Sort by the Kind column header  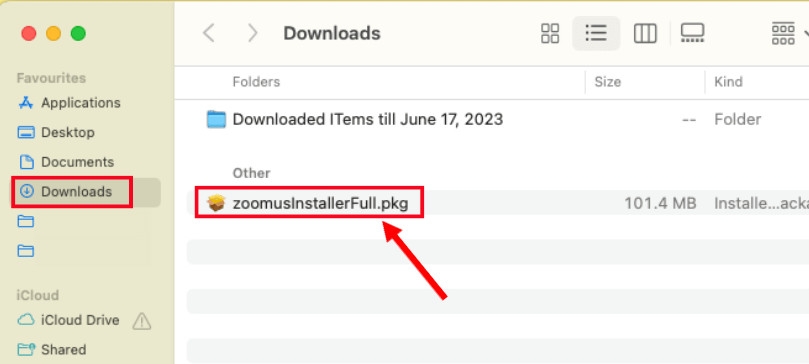729,82
